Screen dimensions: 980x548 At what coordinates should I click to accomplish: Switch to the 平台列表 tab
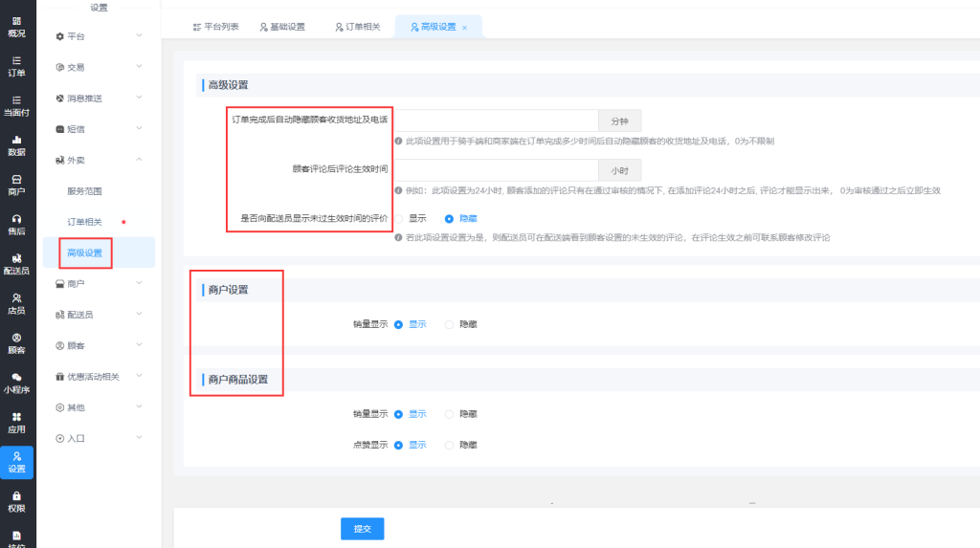click(x=215, y=27)
